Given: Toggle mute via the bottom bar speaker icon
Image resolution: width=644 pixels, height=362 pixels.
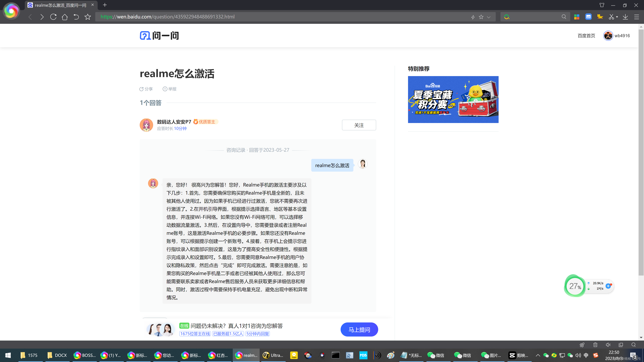Looking at the screenshot, I should 608,345.
